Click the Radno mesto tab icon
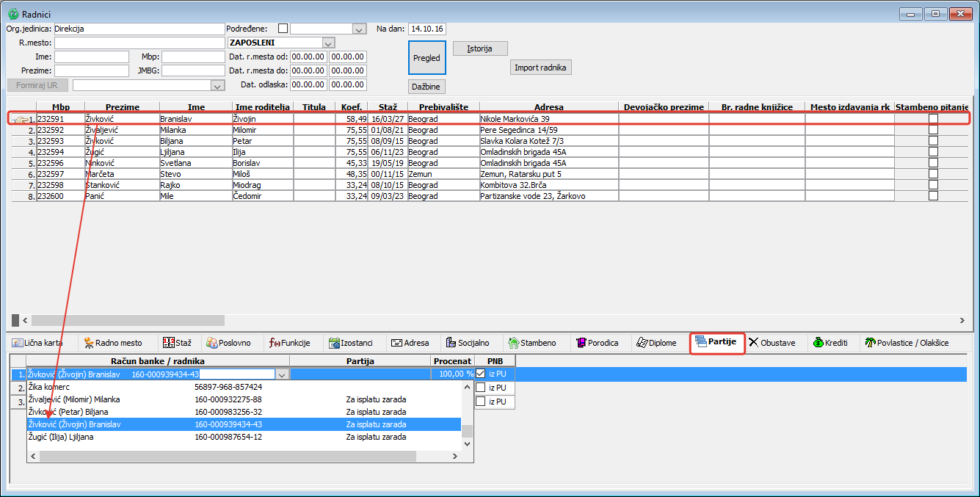 coord(89,343)
